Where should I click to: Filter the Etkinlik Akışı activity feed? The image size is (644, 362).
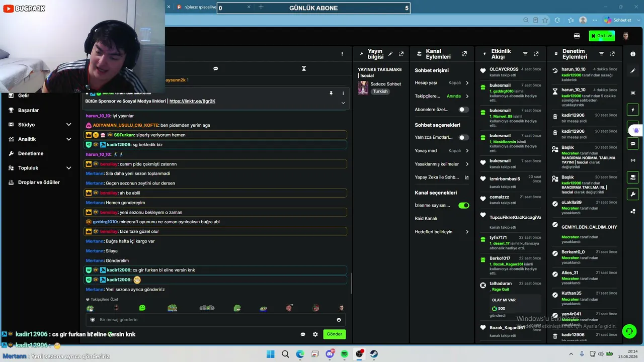click(525, 54)
